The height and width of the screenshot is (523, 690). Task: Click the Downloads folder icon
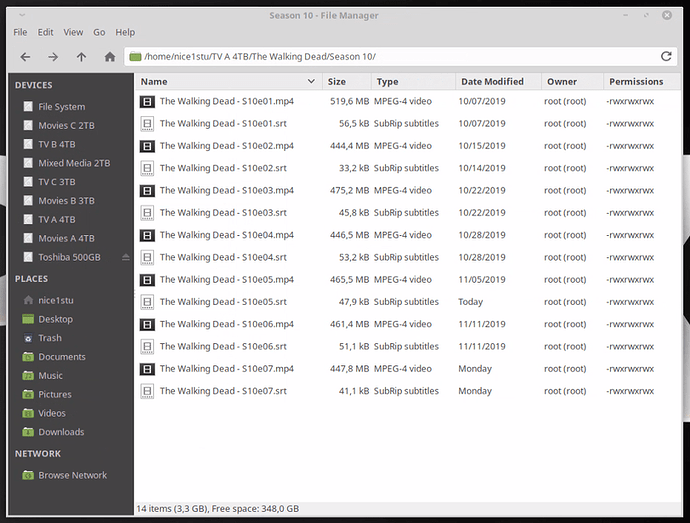click(x=28, y=432)
